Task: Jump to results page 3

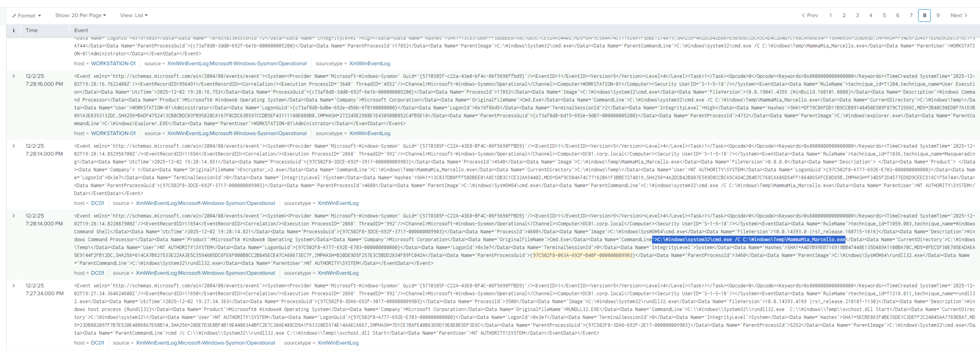Action: 857,15
